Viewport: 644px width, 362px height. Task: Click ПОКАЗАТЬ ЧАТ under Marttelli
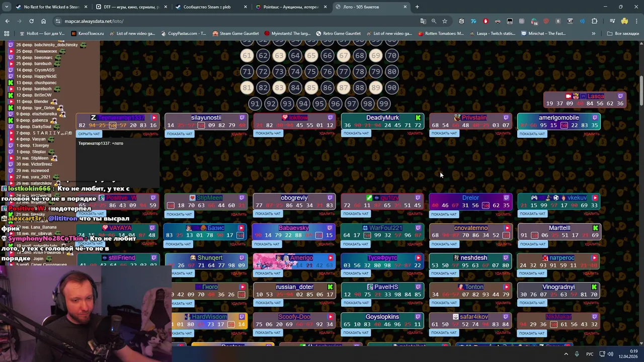click(x=532, y=244)
